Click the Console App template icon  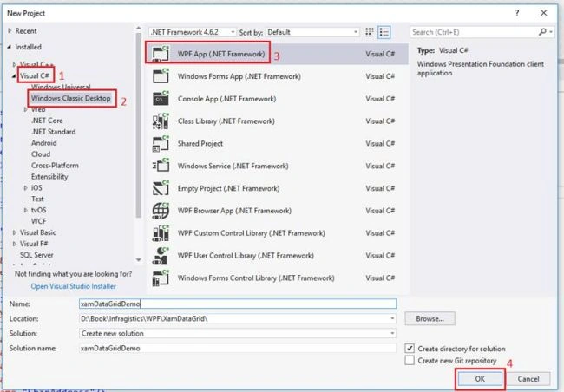(x=161, y=98)
